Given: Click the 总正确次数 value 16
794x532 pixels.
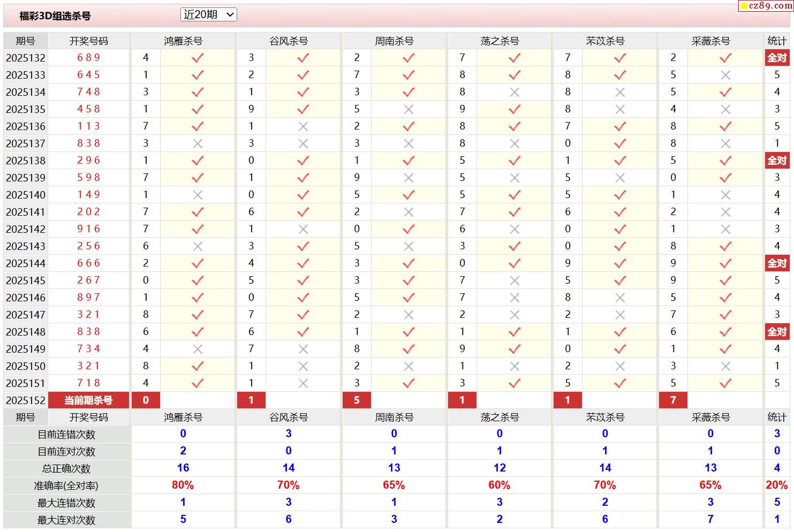Looking at the screenshot, I should click(183, 468).
